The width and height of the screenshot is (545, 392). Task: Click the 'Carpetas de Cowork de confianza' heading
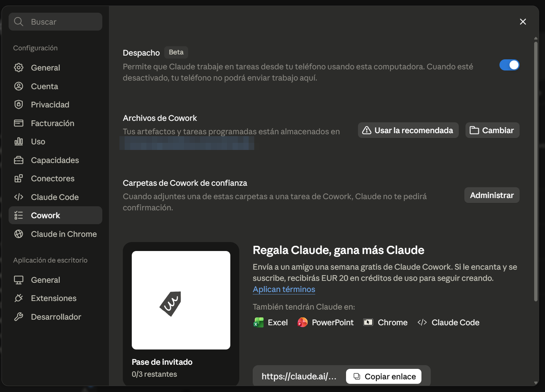tap(185, 183)
